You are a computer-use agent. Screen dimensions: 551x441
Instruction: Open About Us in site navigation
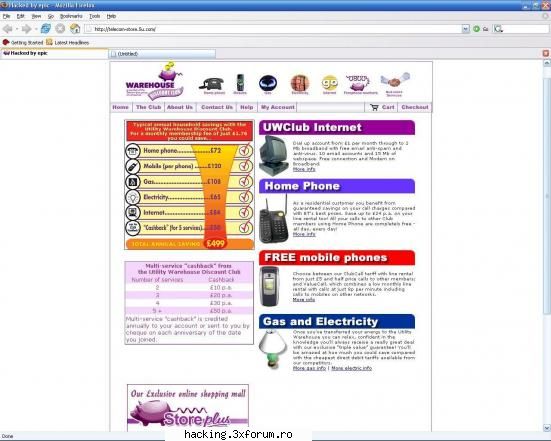tap(180, 107)
